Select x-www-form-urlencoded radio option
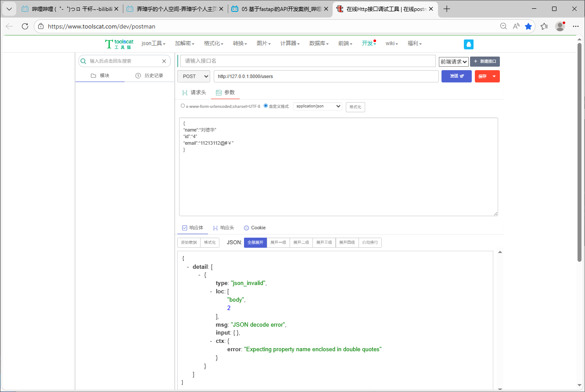Image resolution: width=585 pixels, height=392 pixels. [x=183, y=106]
